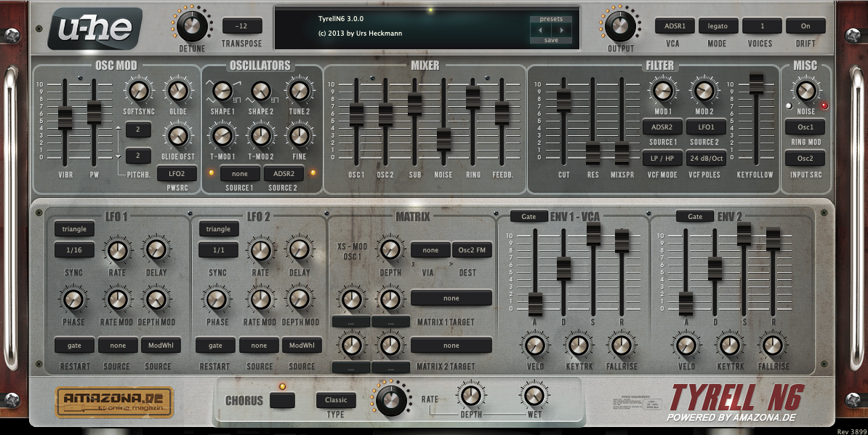Screen dimensions: 868x435
Task: Toggle the Chorus on/off button
Action: tap(282, 400)
